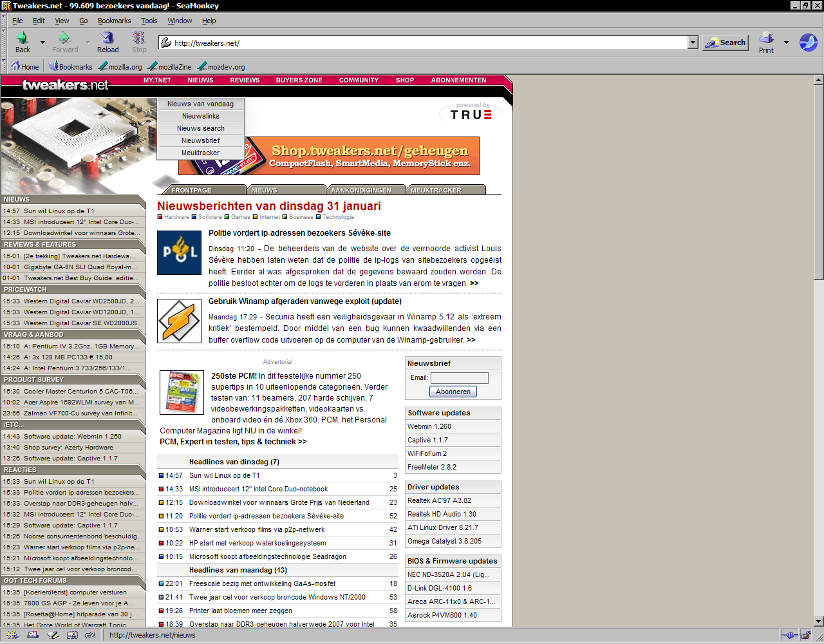Open Home from the personal toolbar
This screenshot has height=644, width=824.
pyautogui.click(x=24, y=66)
